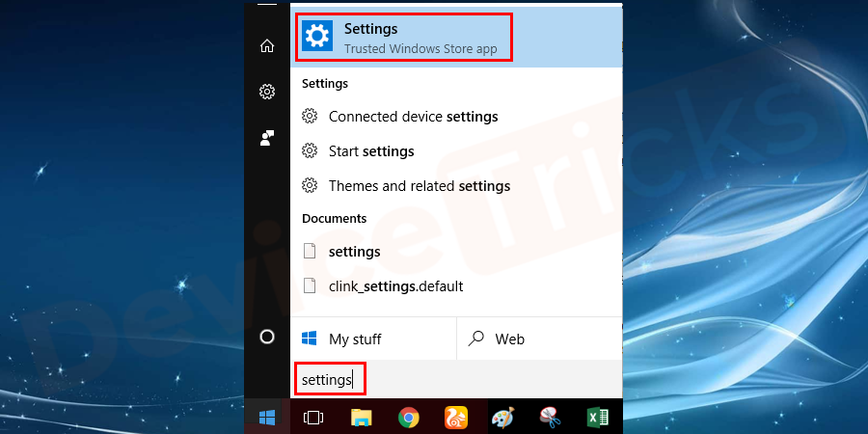The image size is (868, 434).
Task: Click the search box containing settings
Action: coord(434,380)
